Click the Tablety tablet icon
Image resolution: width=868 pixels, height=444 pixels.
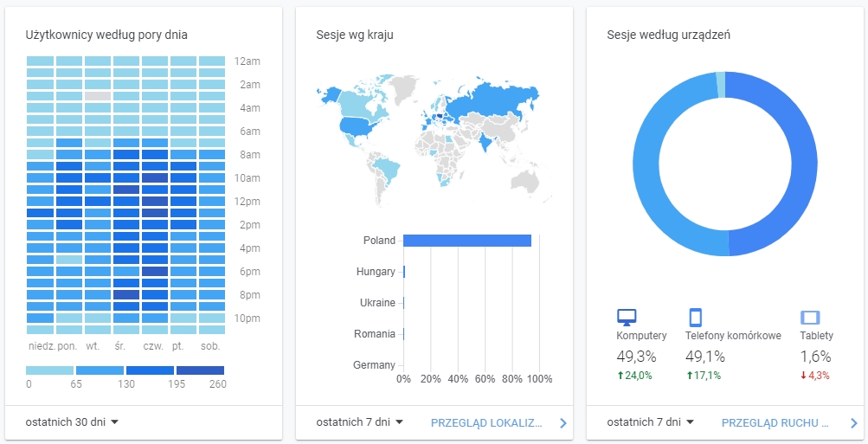810,318
